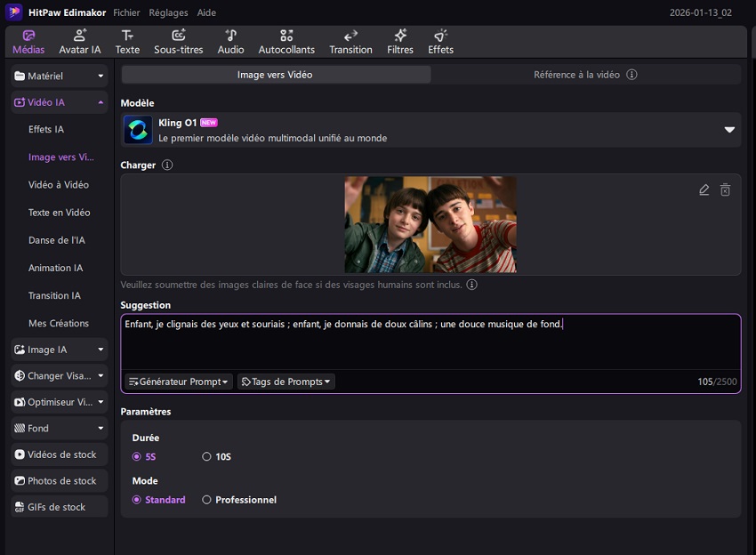Delete the uploaded image with trash icon

(x=725, y=190)
